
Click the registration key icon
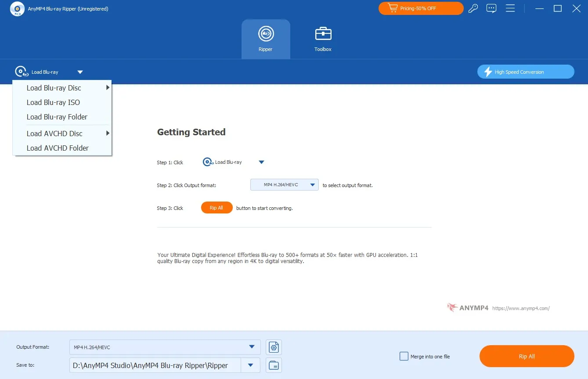[x=473, y=8]
